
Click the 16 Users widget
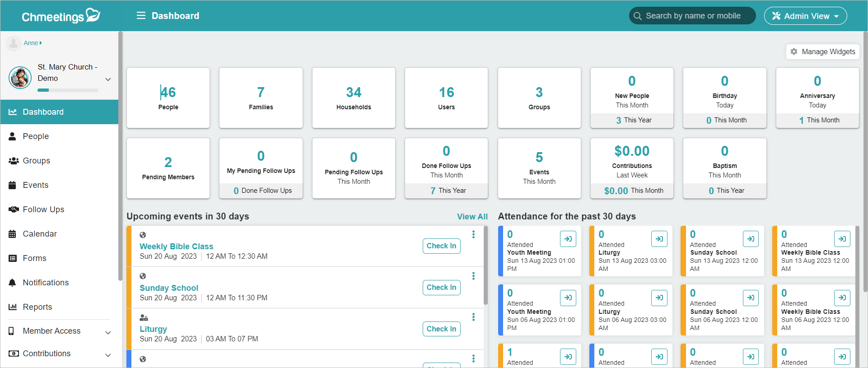pos(446,98)
